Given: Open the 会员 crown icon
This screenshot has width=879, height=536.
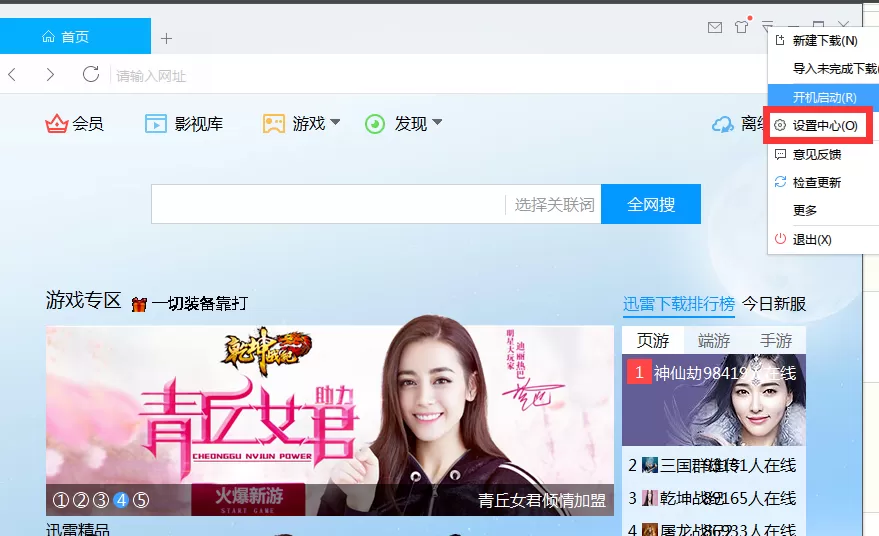Looking at the screenshot, I should tap(57, 123).
